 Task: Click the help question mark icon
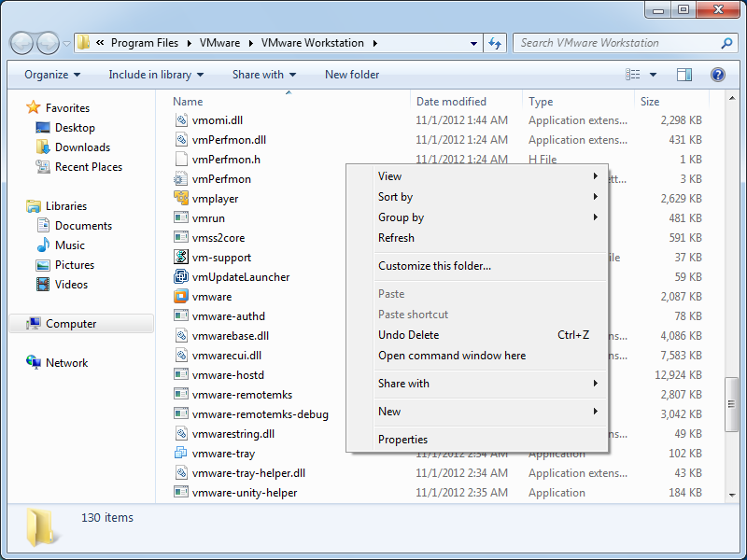717,75
